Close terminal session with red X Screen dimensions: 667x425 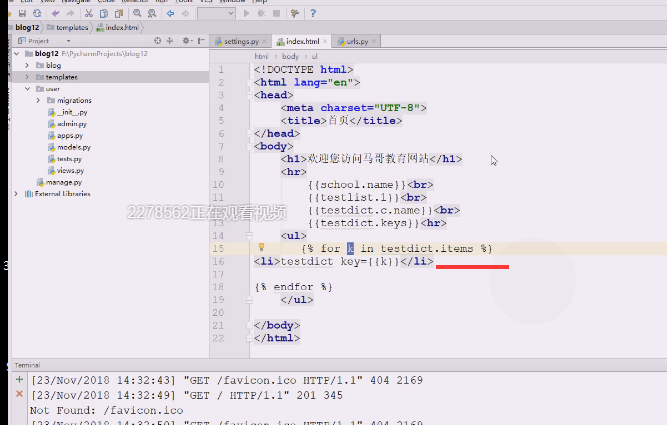[19, 394]
